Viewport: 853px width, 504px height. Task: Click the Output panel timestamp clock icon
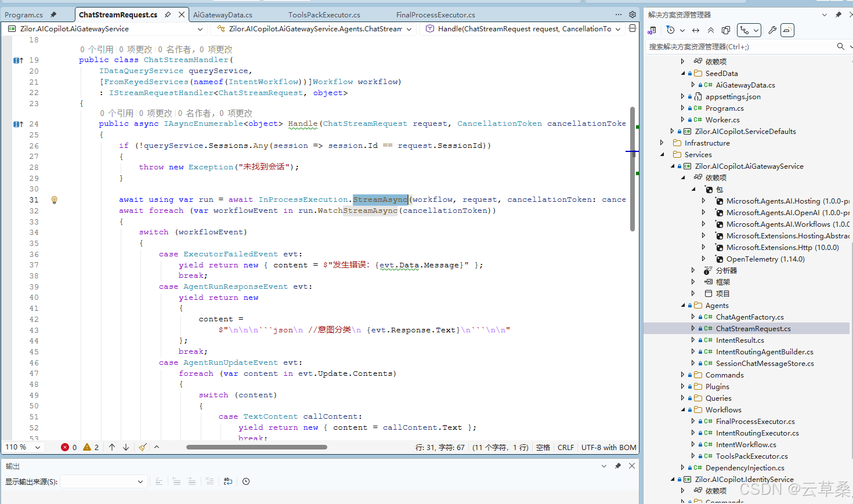tap(246, 481)
